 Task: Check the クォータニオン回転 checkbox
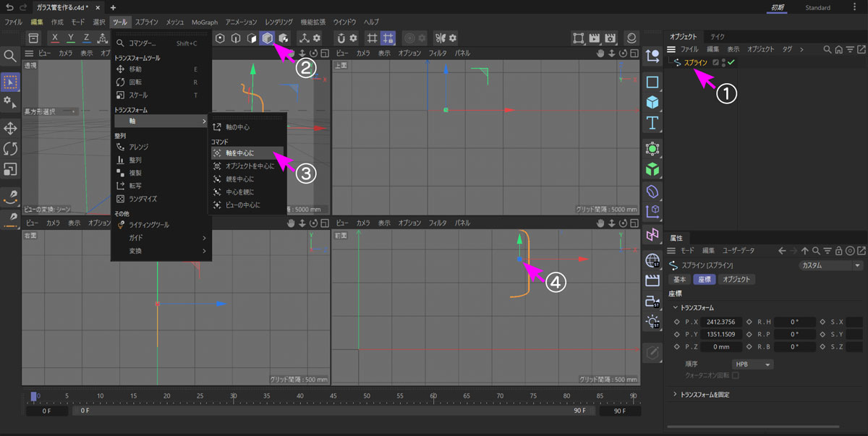(x=736, y=375)
